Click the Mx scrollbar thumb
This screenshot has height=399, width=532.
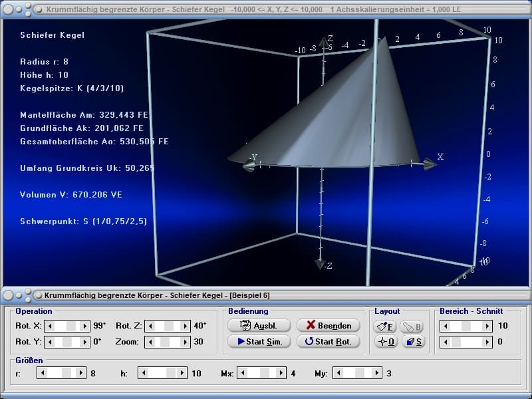coord(264,373)
